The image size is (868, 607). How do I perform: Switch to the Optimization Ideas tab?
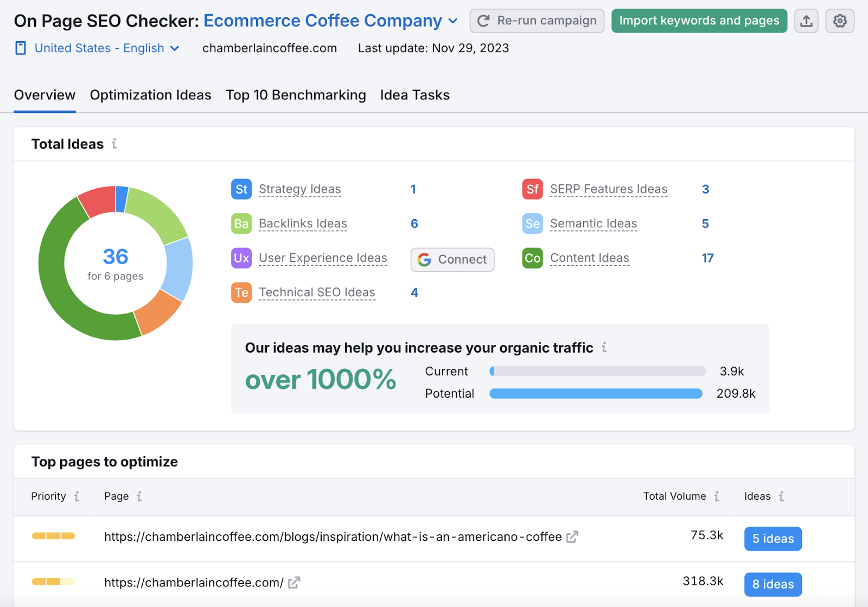(150, 95)
